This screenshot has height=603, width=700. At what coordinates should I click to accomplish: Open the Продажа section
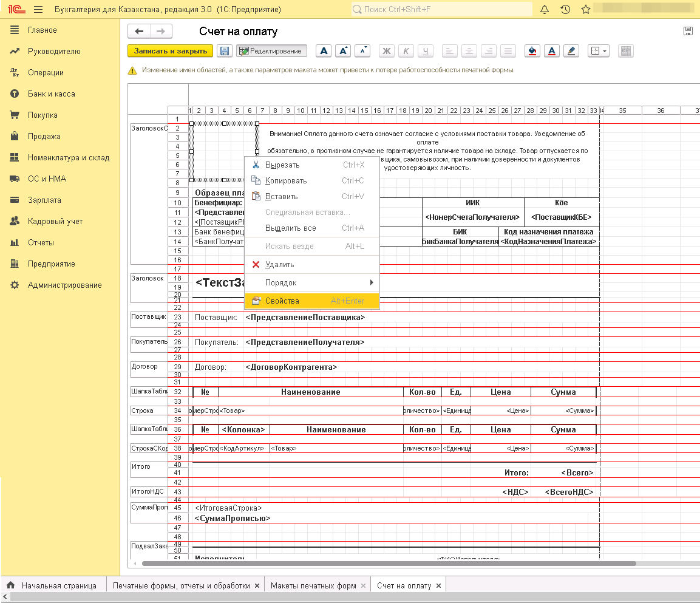click(60, 136)
